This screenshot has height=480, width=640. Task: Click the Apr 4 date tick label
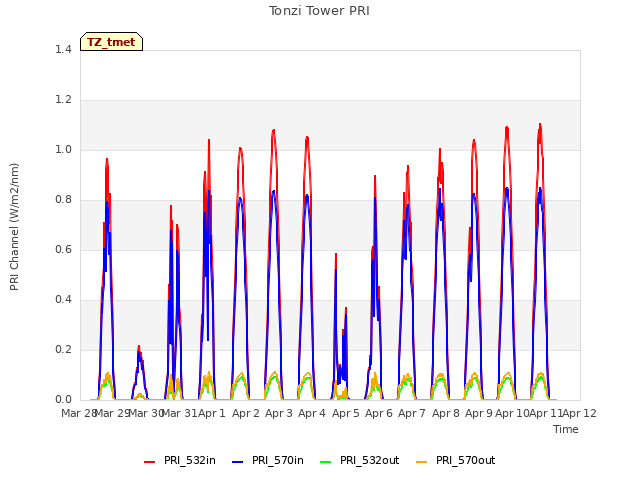click(x=312, y=413)
